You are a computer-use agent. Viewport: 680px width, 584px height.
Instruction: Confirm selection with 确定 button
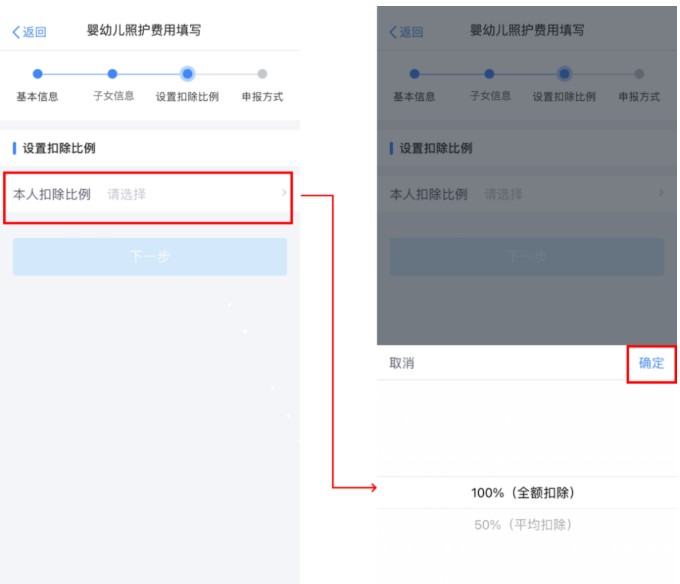(x=651, y=363)
